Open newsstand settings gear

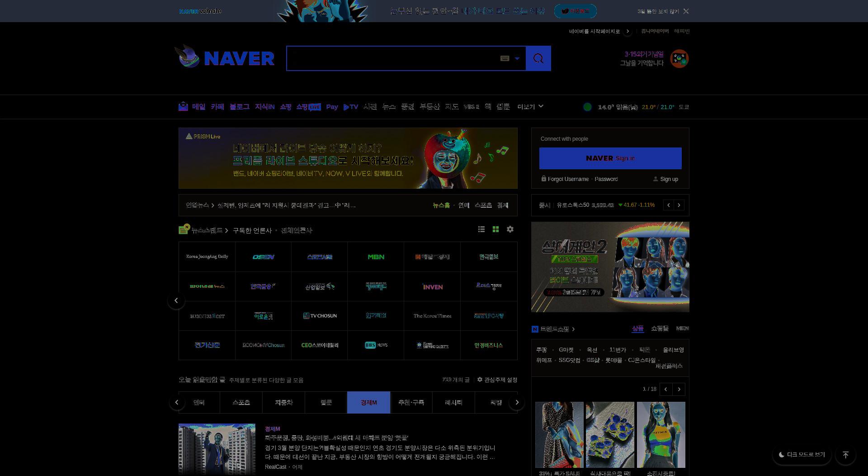pos(510,229)
